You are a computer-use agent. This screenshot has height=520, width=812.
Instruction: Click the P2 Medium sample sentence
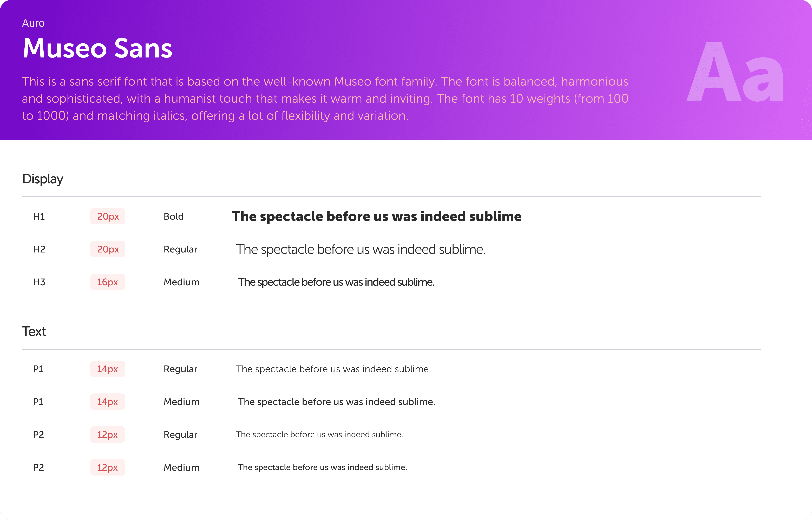pos(322,467)
